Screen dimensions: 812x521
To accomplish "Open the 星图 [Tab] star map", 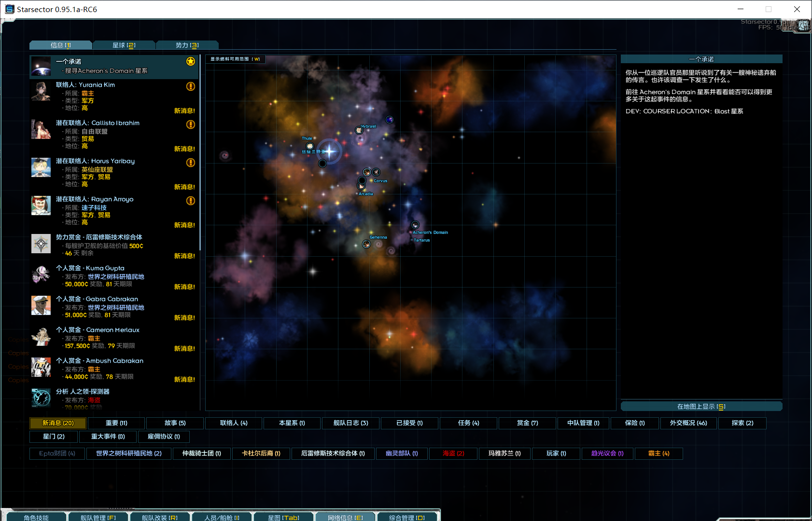I will [283, 517].
